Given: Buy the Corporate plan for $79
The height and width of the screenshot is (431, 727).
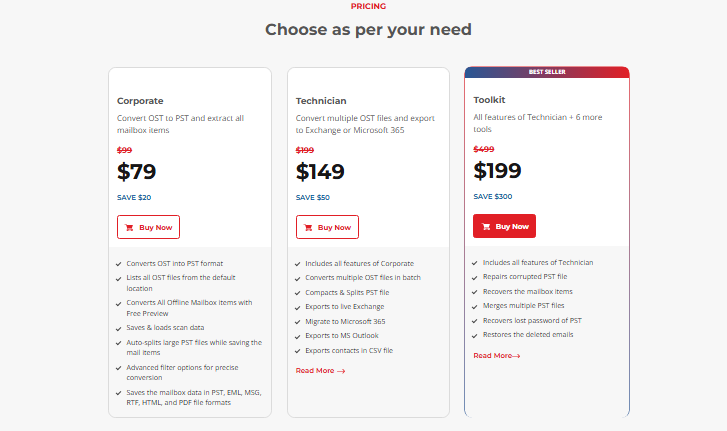Looking at the screenshot, I should 148,227.
